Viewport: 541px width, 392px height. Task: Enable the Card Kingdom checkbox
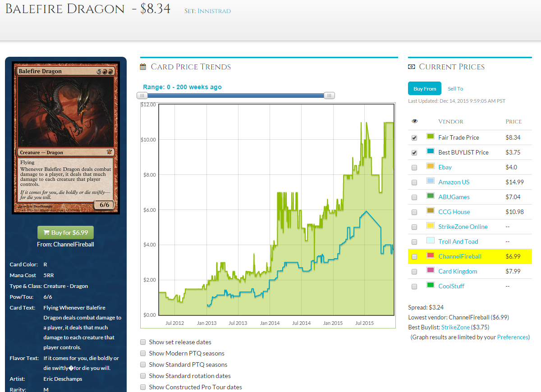(414, 272)
